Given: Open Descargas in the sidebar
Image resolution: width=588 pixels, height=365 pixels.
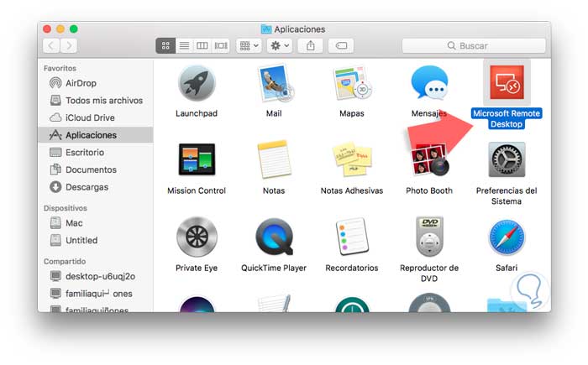Looking at the screenshot, I should click(96, 186).
